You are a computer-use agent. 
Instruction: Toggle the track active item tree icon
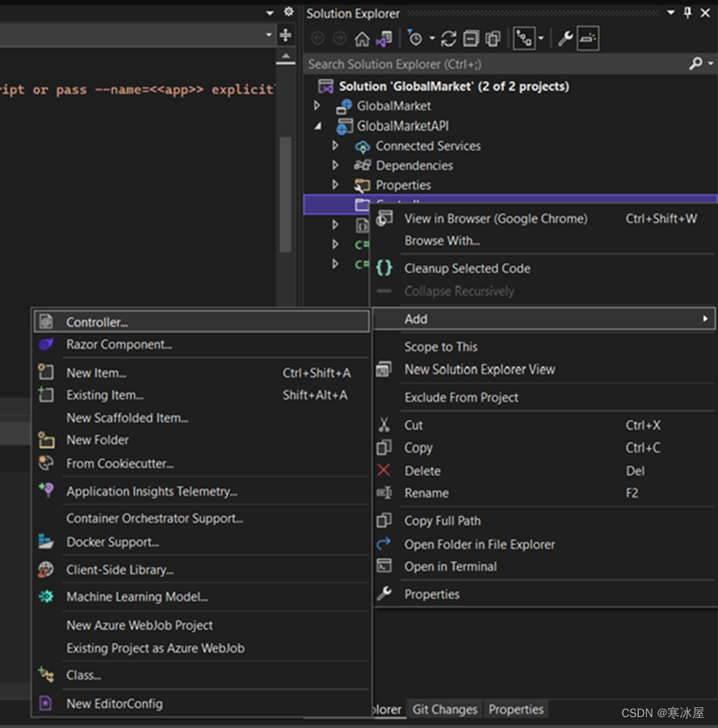(x=525, y=38)
